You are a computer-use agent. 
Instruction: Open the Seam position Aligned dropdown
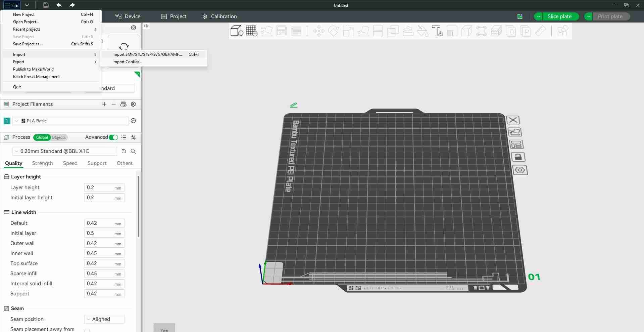click(104, 319)
